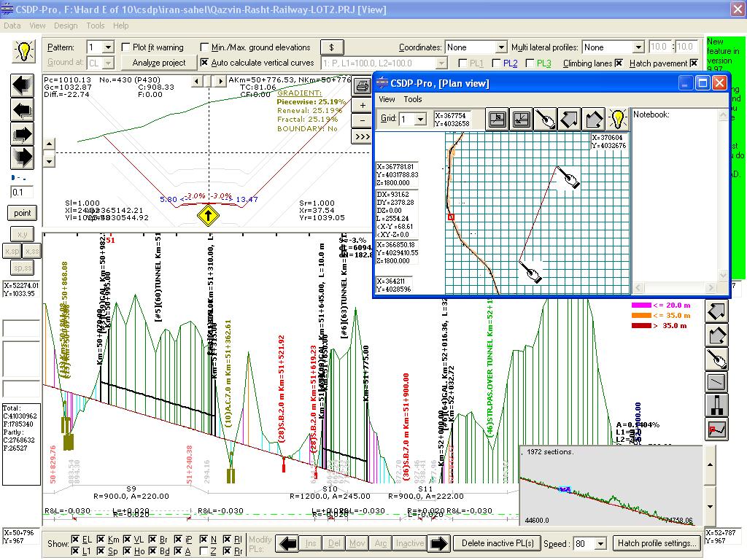
Task: Select the pointing hand tool in Plan view toolbar
Action: point(546,119)
